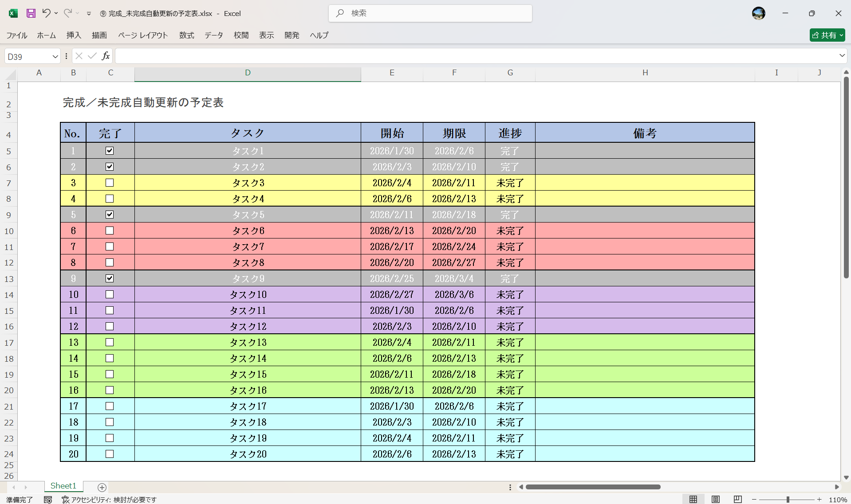Click the 共有 button

click(827, 35)
